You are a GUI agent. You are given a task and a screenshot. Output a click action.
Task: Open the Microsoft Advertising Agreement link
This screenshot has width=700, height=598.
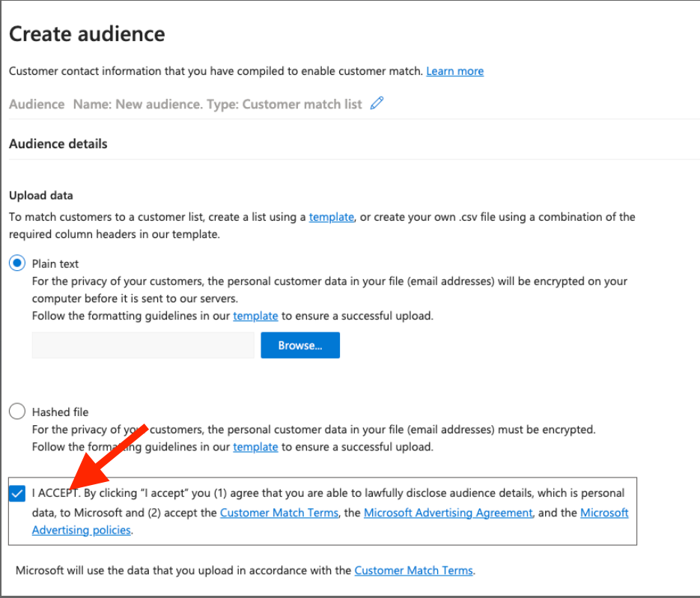tap(448, 513)
